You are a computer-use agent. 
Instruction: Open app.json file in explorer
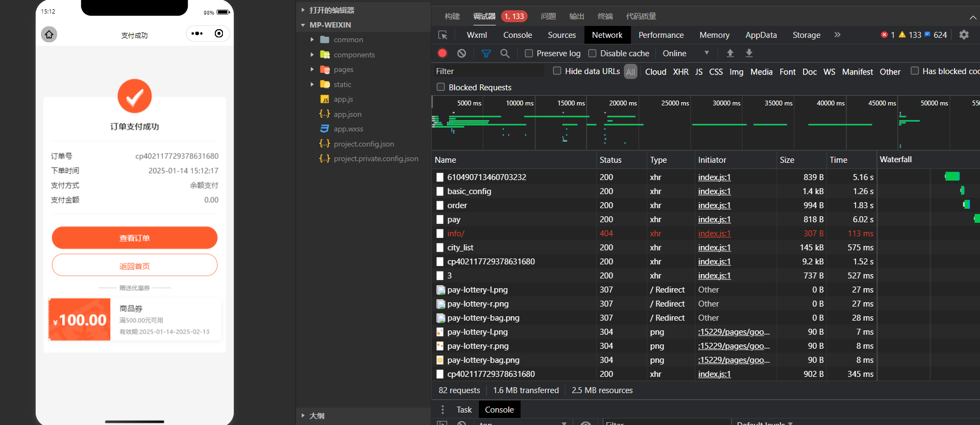347,114
